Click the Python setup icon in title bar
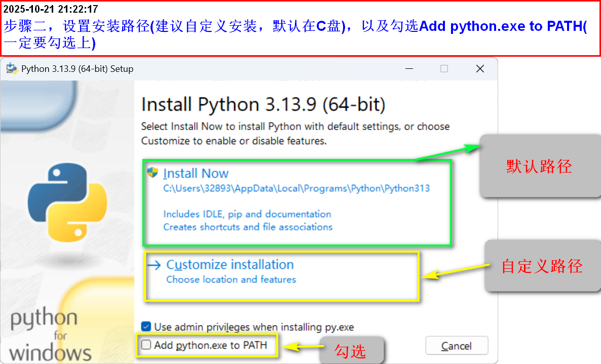This screenshot has width=601, height=364. click(x=12, y=68)
